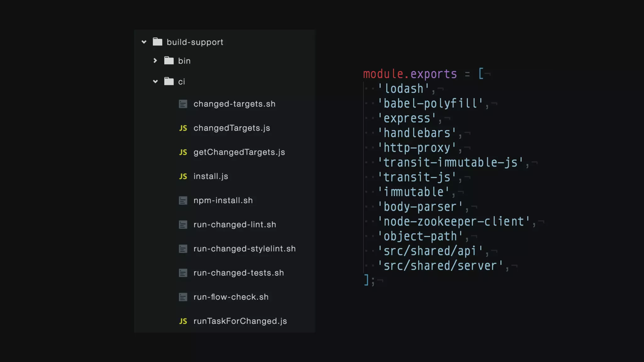Click the bin folder icon
Screen dimensions: 644x362
[169, 60]
